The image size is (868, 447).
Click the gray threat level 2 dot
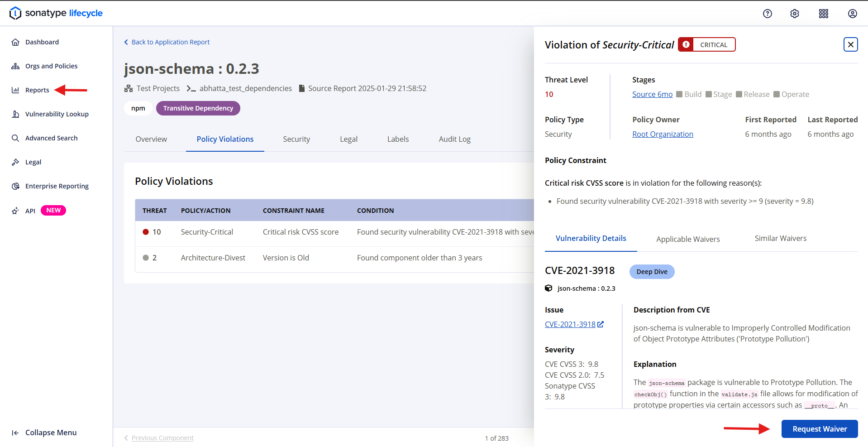[146, 258]
